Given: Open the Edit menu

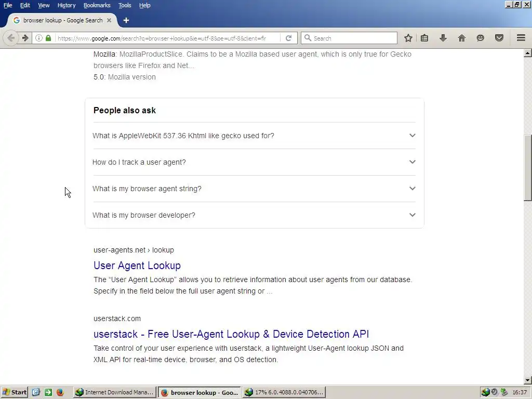Looking at the screenshot, I should (x=25, y=5).
